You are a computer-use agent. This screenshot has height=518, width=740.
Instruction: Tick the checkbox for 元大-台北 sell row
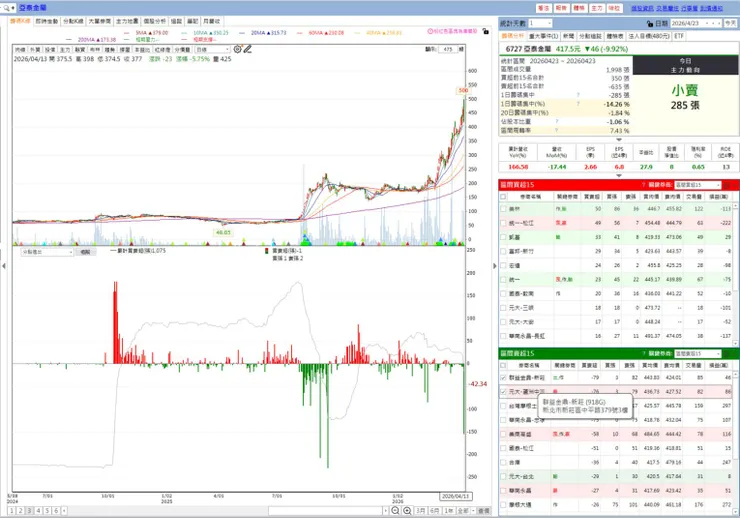503,476
